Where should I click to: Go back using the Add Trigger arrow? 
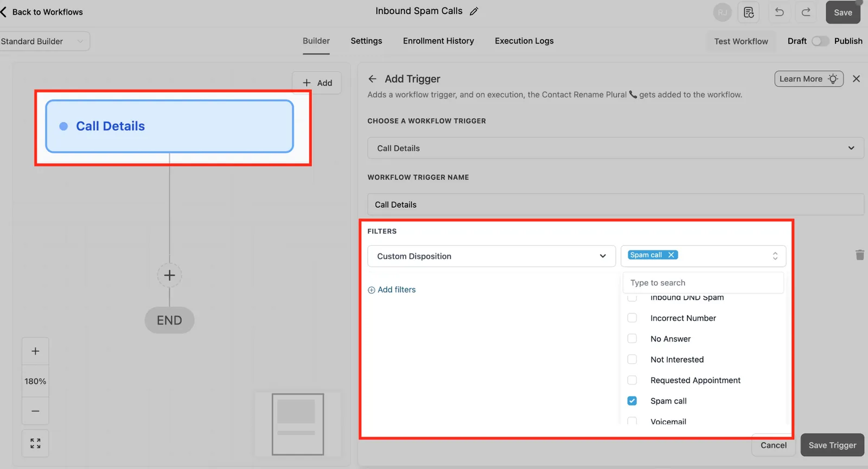click(372, 79)
